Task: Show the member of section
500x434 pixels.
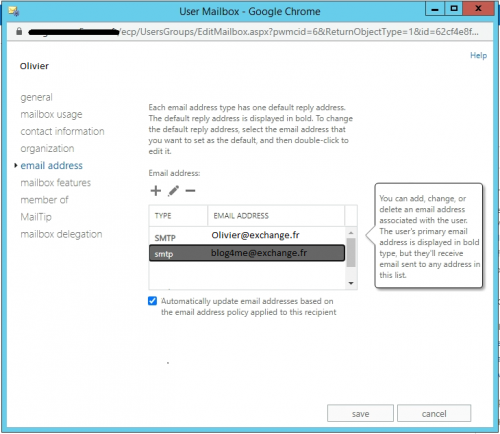Action: point(44,200)
